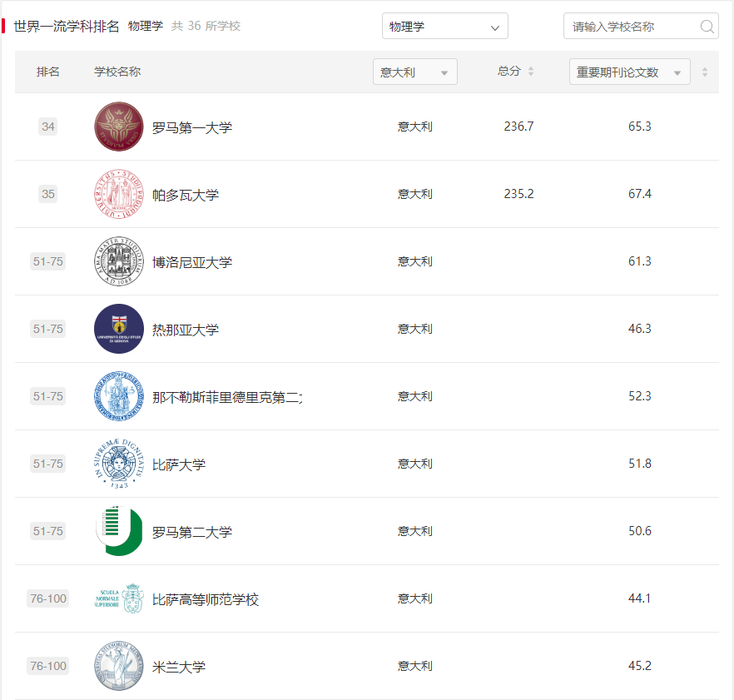This screenshot has height=700, width=734.
Task: Click the 比萨大学 seal logo
Action: (119, 464)
